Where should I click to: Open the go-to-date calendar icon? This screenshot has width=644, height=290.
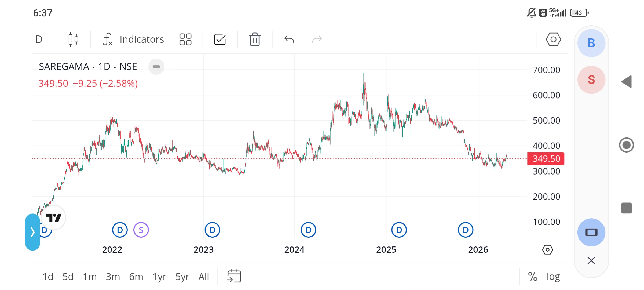[234, 276]
